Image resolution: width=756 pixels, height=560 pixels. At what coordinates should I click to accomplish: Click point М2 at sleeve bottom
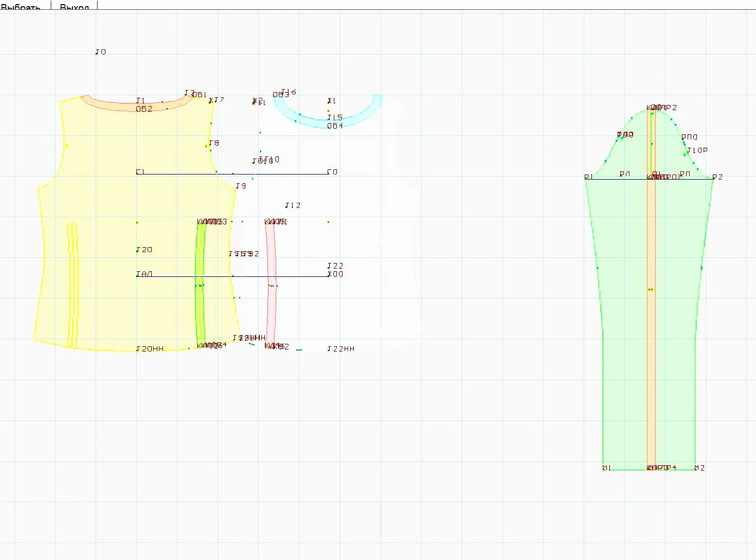(x=696, y=468)
